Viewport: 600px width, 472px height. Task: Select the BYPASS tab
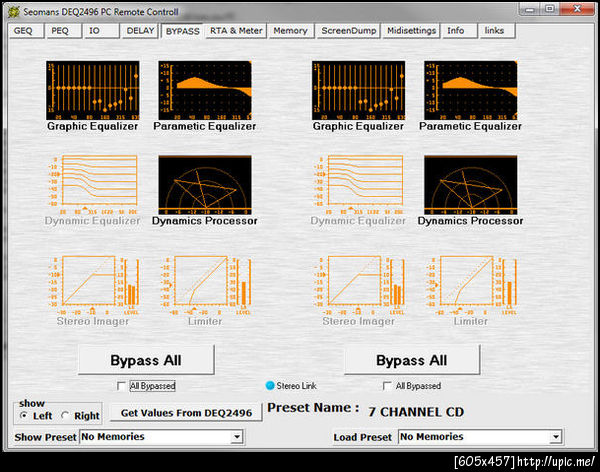tap(183, 31)
